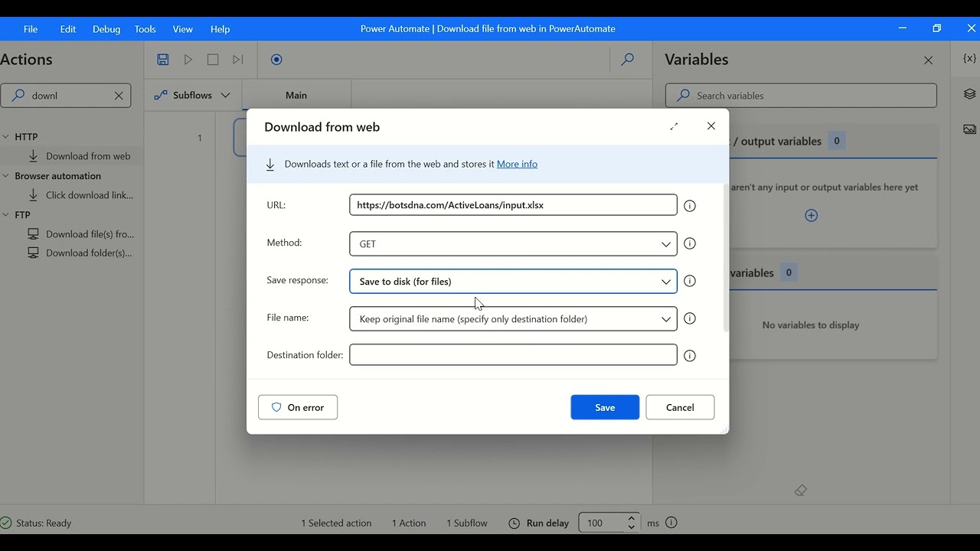
Task: Decrease the Run delay value
Action: click(x=631, y=527)
